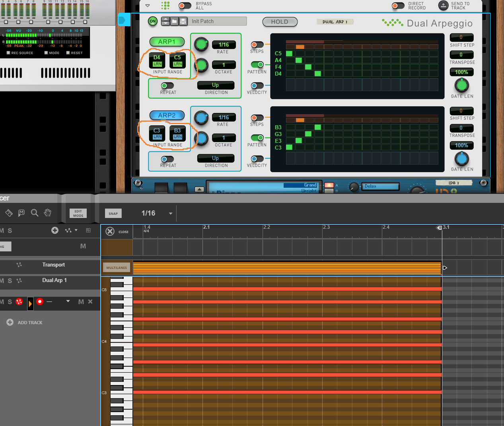Click the Edit Mode button
Viewport: 504px width, 426px height.
click(x=78, y=214)
